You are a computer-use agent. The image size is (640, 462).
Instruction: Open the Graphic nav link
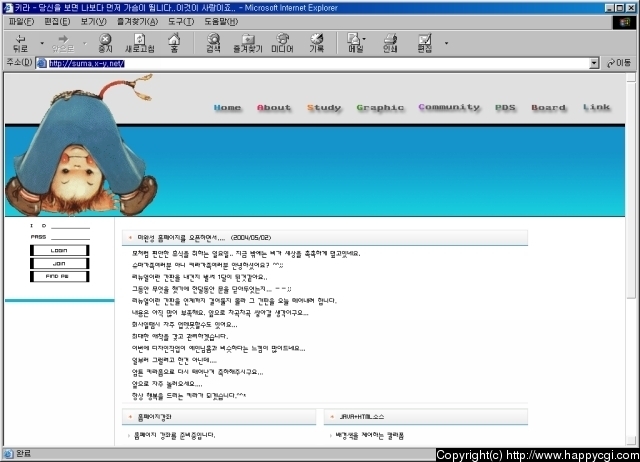[x=380, y=108]
